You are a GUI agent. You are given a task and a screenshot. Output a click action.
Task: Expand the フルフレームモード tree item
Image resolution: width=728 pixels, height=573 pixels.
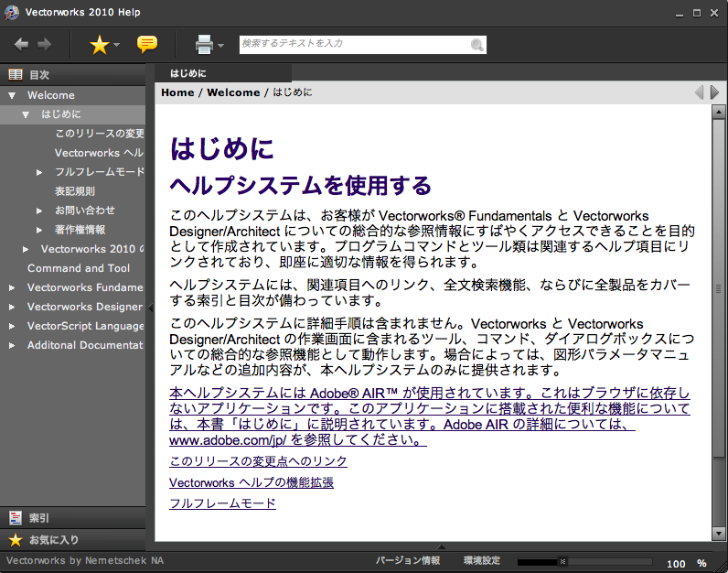pyautogui.click(x=39, y=172)
